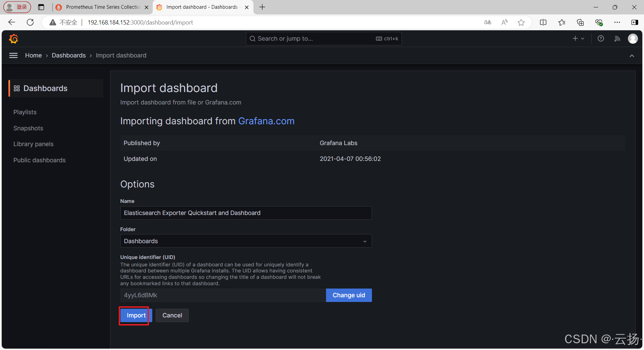
Task: Close the Import dashboard tab
Action: click(247, 7)
